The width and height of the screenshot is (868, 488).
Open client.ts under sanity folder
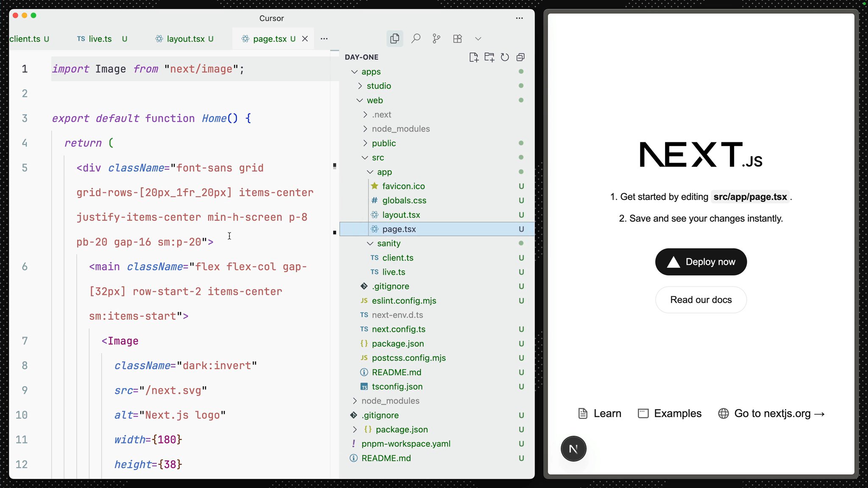pos(437,258)
